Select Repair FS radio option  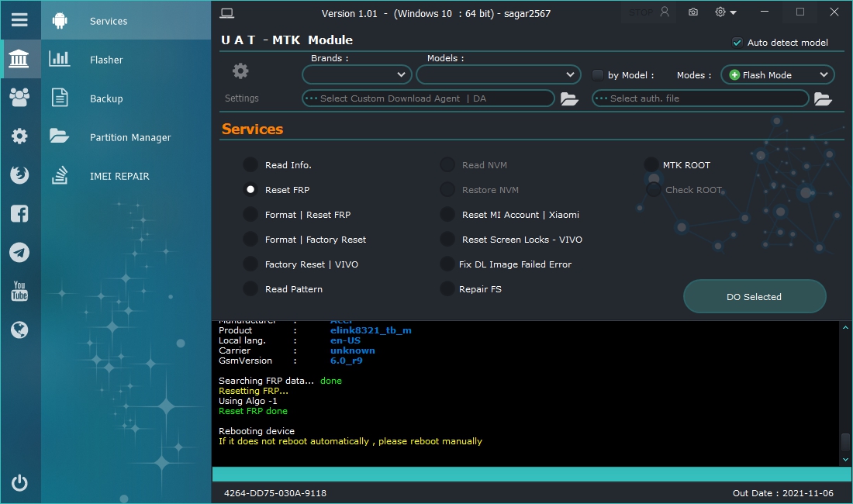click(447, 289)
